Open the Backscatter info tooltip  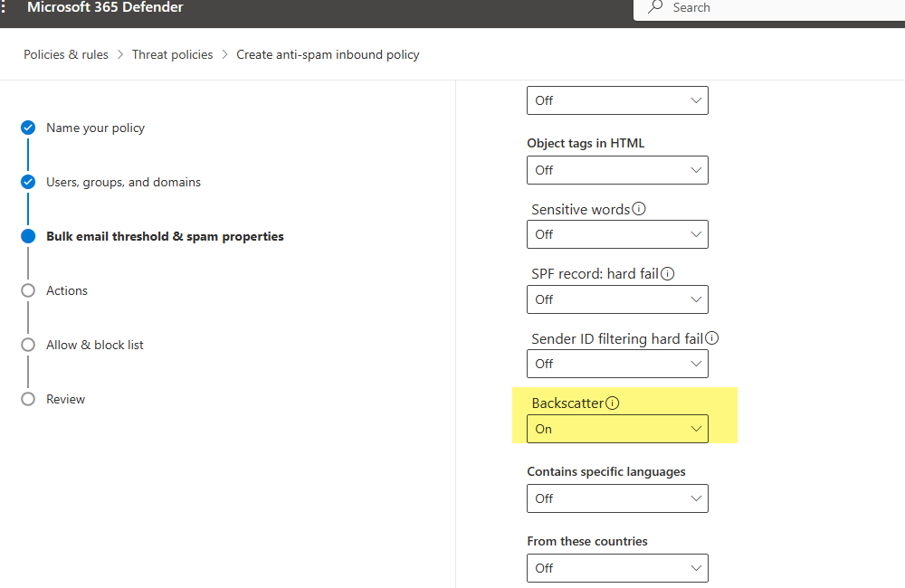(x=614, y=403)
